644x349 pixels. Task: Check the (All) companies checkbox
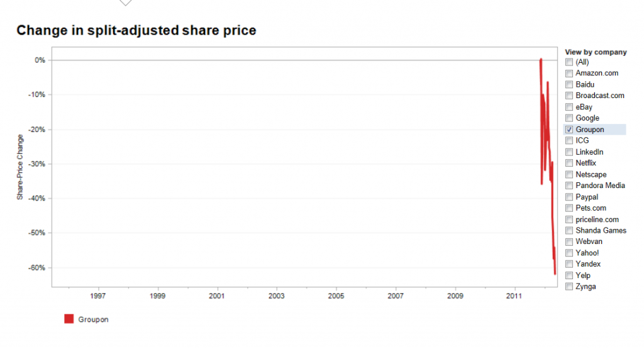point(569,62)
